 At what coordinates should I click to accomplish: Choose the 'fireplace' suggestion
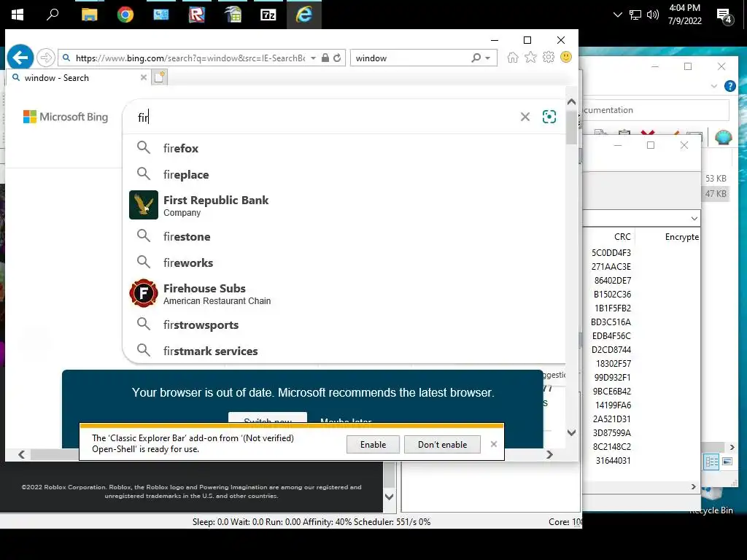[x=344, y=174]
